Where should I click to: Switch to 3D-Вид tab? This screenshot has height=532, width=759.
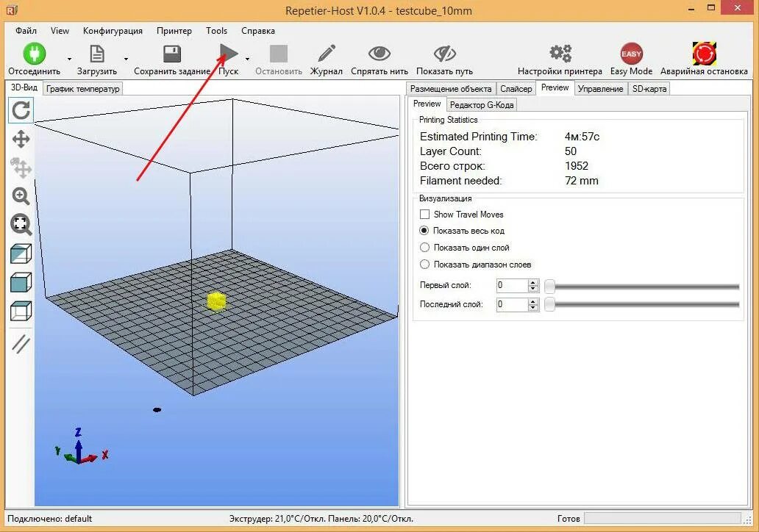click(24, 87)
